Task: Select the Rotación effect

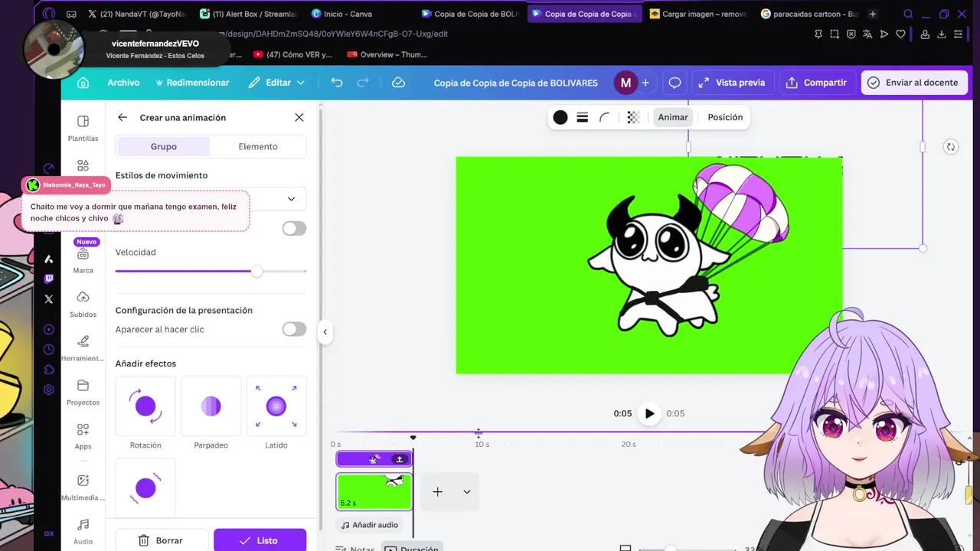Action: 145,406
